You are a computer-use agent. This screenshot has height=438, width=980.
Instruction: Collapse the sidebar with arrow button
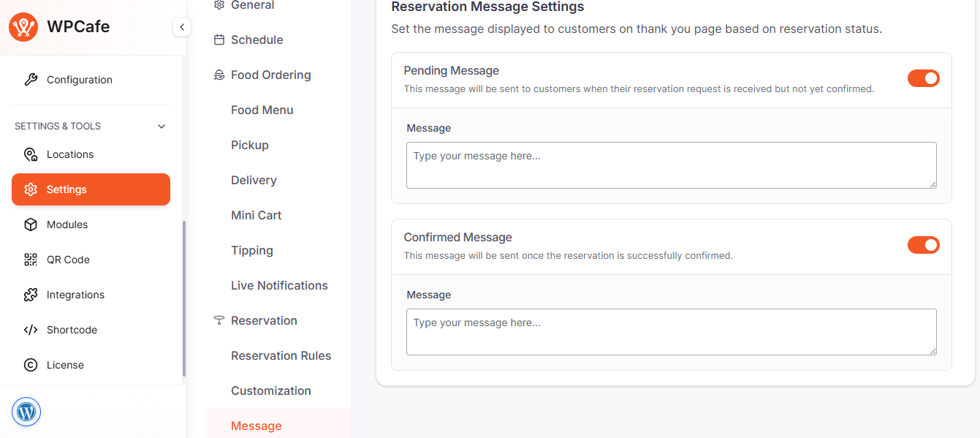[x=181, y=27]
